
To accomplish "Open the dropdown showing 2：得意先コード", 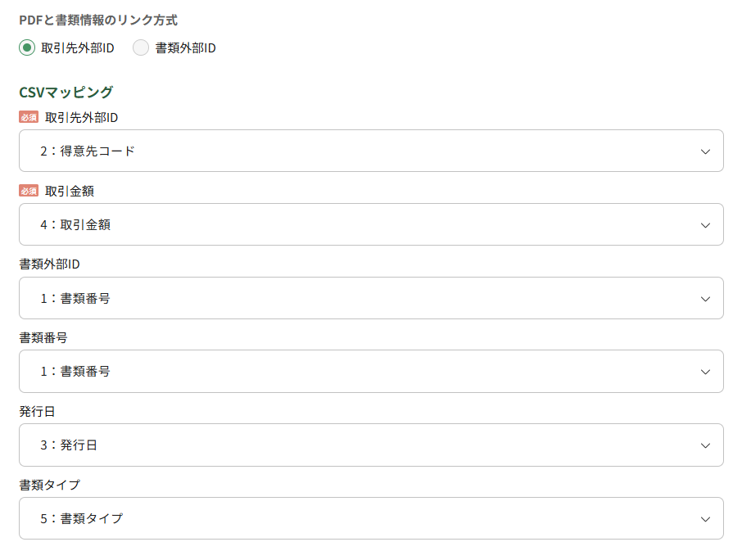I will pyautogui.click(x=370, y=151).
